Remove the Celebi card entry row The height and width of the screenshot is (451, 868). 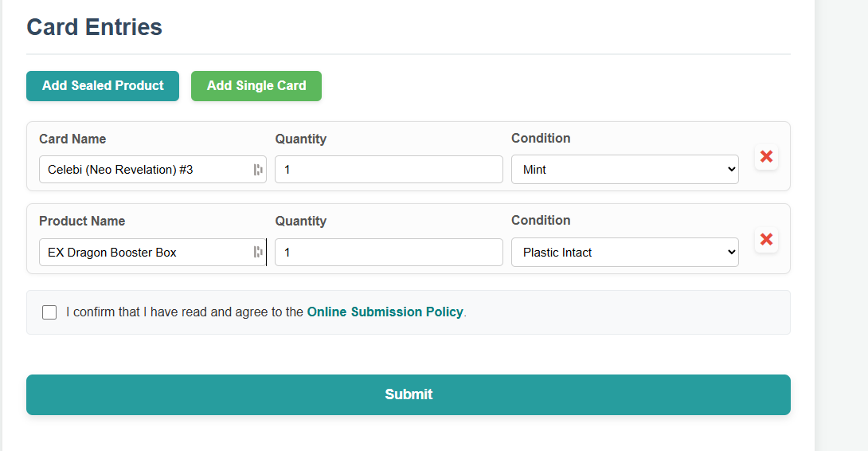766,157
